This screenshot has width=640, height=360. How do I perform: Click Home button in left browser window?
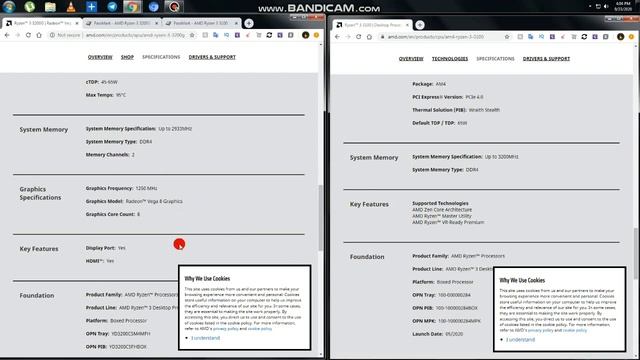pos(39,35)
